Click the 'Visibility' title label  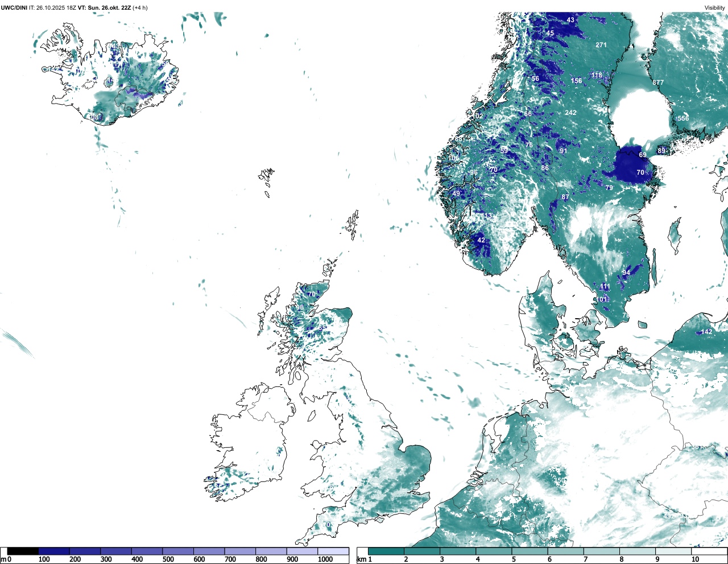tap(715, 7)
